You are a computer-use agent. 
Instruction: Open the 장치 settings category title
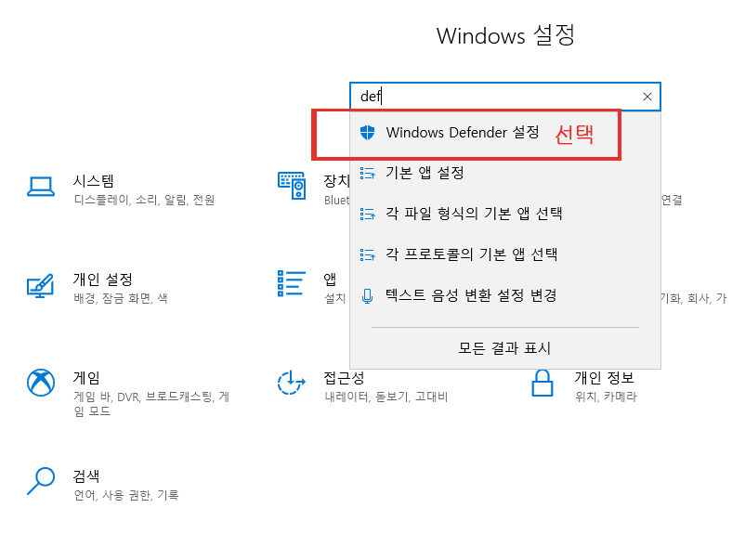[336, 181]
